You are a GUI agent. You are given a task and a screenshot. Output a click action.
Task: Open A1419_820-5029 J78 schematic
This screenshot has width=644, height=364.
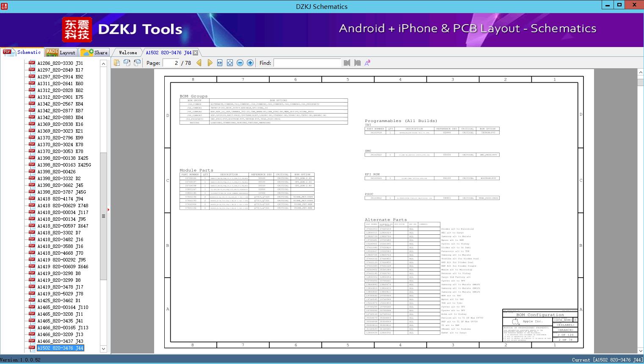[x=60, y=294]
